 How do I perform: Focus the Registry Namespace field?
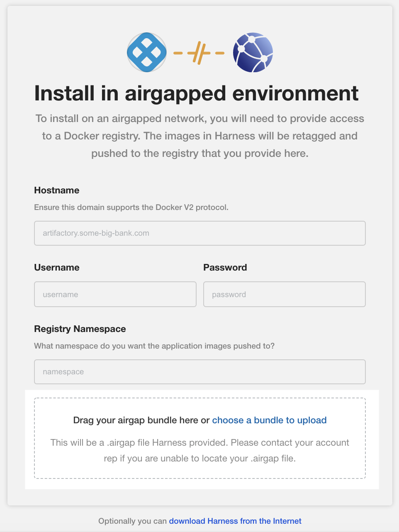(x=200, y=372)
